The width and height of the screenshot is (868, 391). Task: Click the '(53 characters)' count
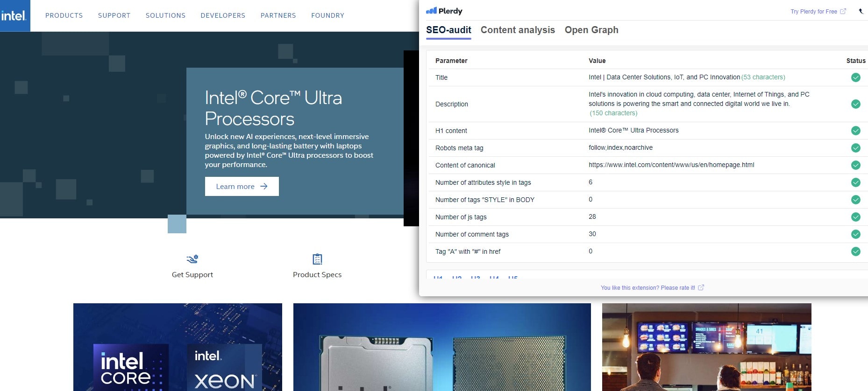point(763,77)
